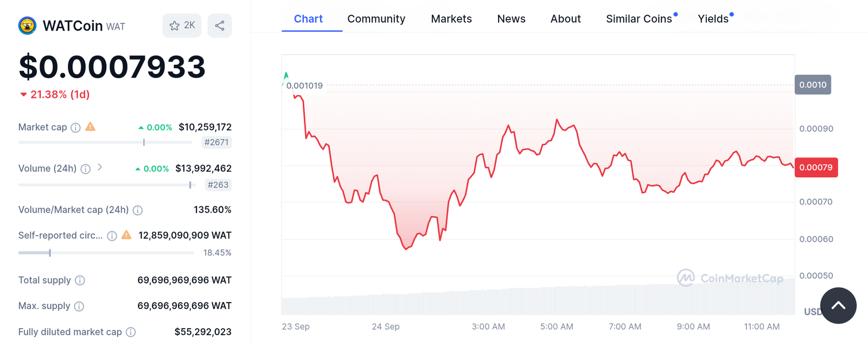Image resolution: width=868 pixels, height=346 pixels.
Task: Click the Market cap rank progress bar
Action: pos(105,142)
